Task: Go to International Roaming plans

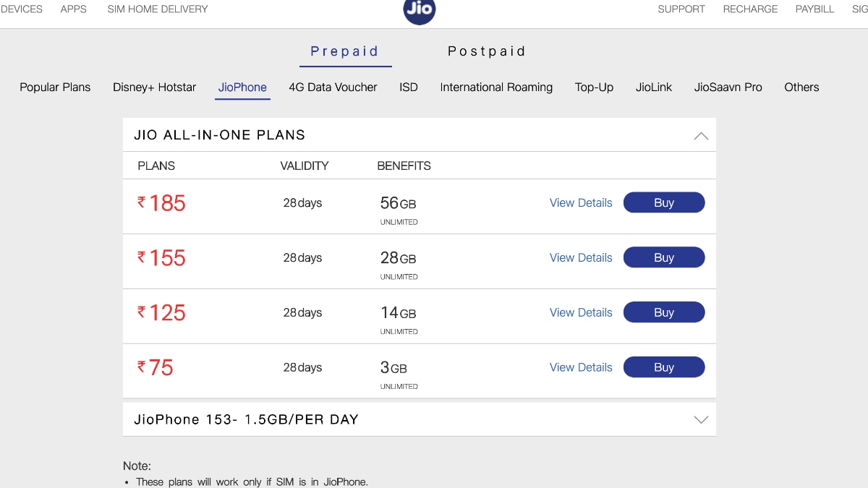Action: click(496, 87)
